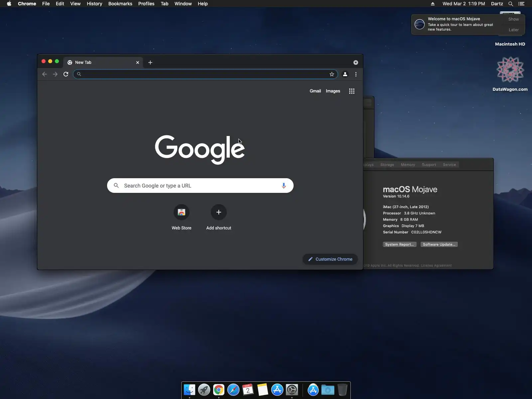
Task: Open the Window menu
Action: click(x=183, y=4)
